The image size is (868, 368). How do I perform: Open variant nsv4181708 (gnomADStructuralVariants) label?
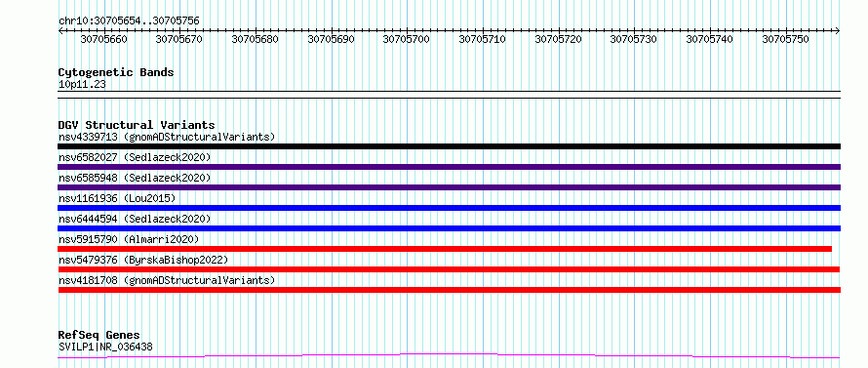click(167, 280)
